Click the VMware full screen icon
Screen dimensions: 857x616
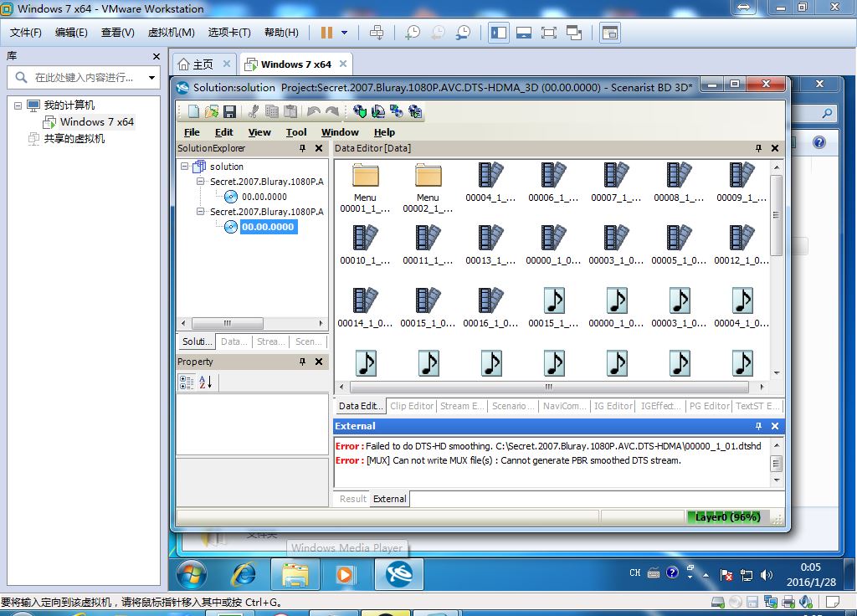coord(548,33)
